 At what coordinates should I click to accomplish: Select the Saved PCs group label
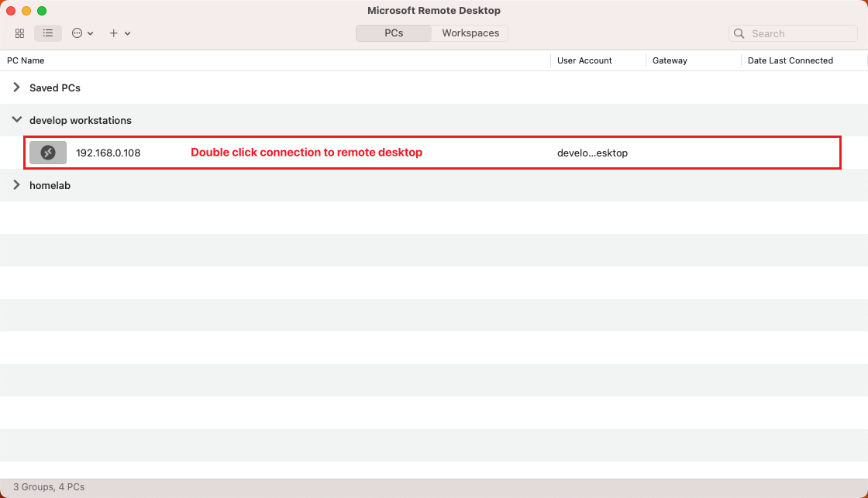click(55, 88)
